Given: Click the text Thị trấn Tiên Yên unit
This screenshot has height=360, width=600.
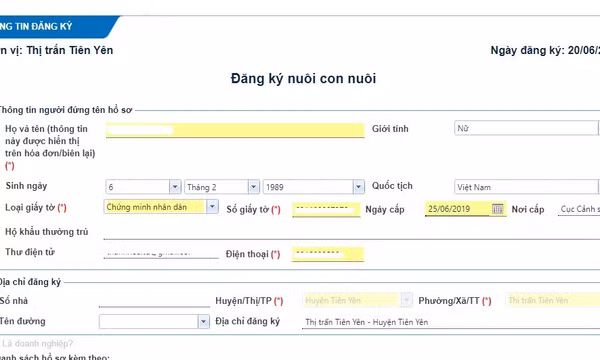Looking at the screenshot, I should (x=70, y=50).
